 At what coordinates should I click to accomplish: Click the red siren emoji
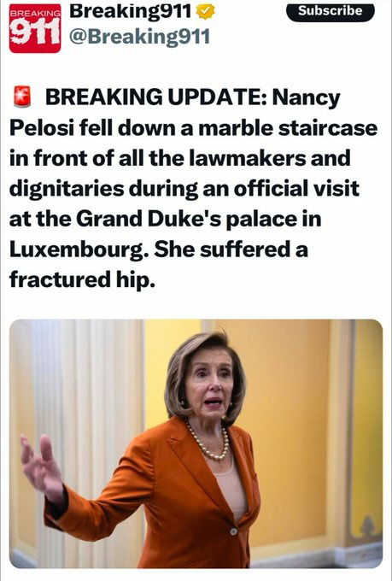pos(22,97)
